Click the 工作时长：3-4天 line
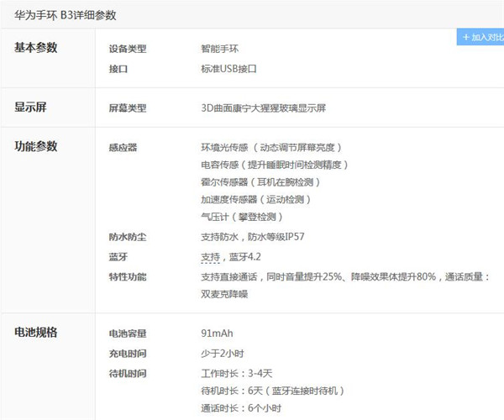The image size is (504, 420). [x=237, y=374]
